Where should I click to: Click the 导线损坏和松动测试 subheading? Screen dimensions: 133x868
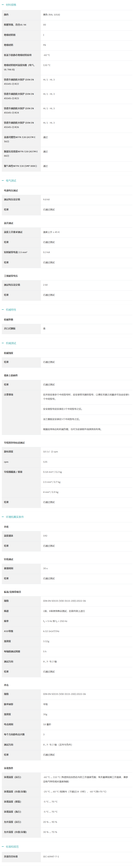pyautogui.click(x=14, y=443)
